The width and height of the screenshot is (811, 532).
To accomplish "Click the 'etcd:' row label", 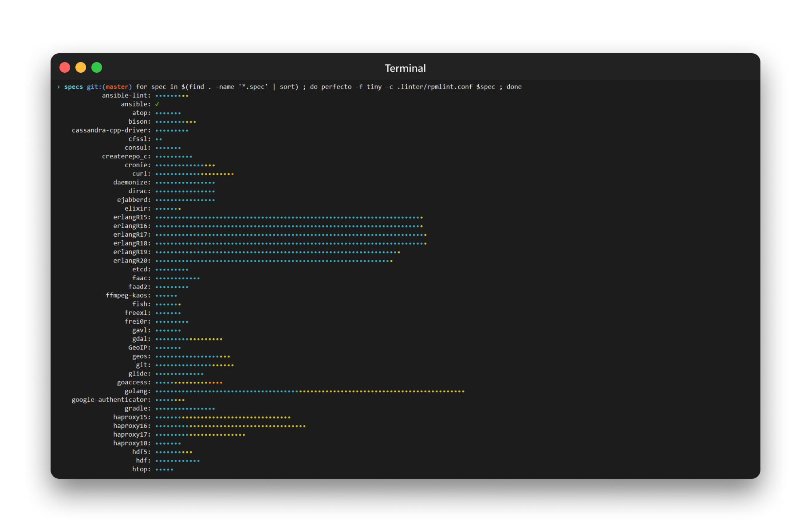I will pyautogui.click(x=142, y=269).
